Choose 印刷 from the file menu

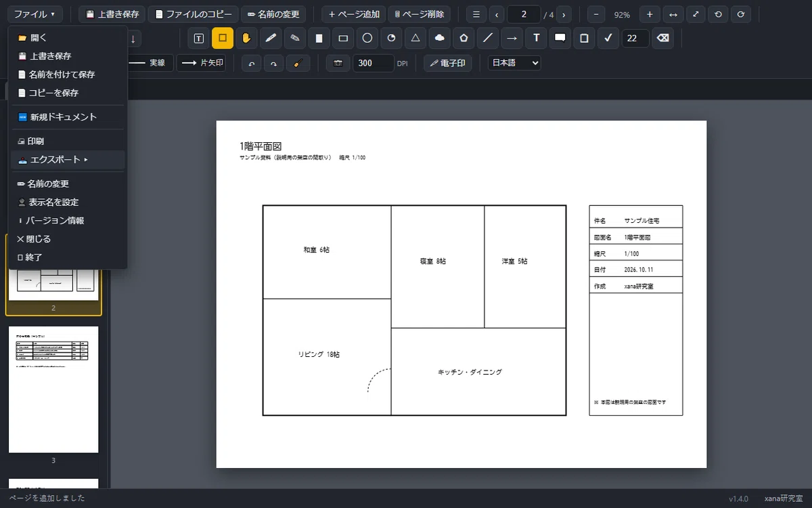[68, 142]
